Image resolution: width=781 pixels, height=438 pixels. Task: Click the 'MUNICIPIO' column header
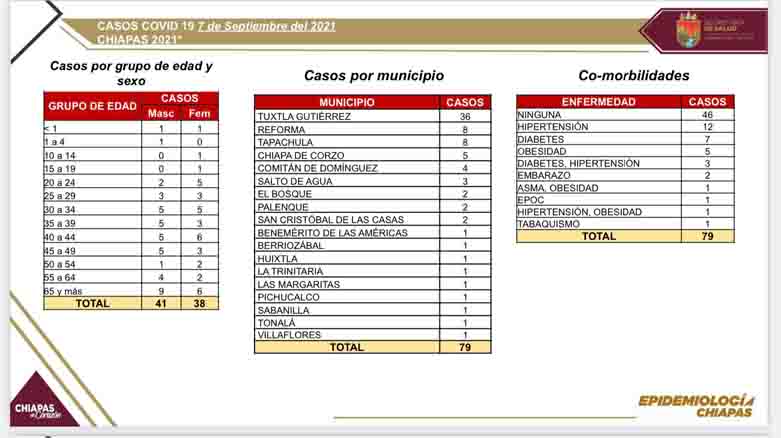(x=347, y=102)
